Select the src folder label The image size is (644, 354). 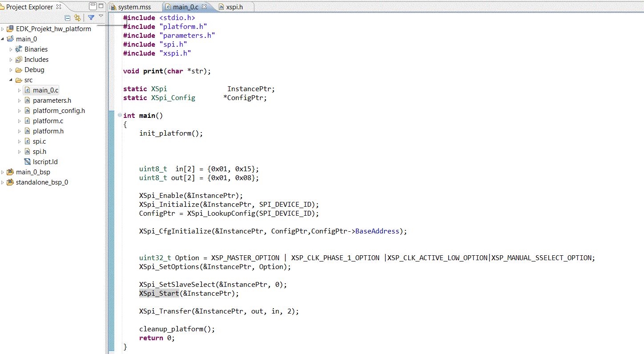click(28, 80)
